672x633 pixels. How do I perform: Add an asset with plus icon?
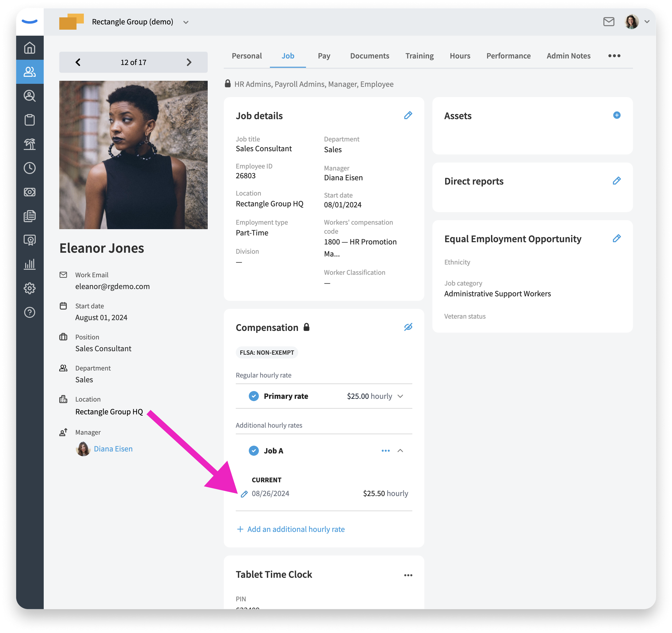(x=617, y=115)
